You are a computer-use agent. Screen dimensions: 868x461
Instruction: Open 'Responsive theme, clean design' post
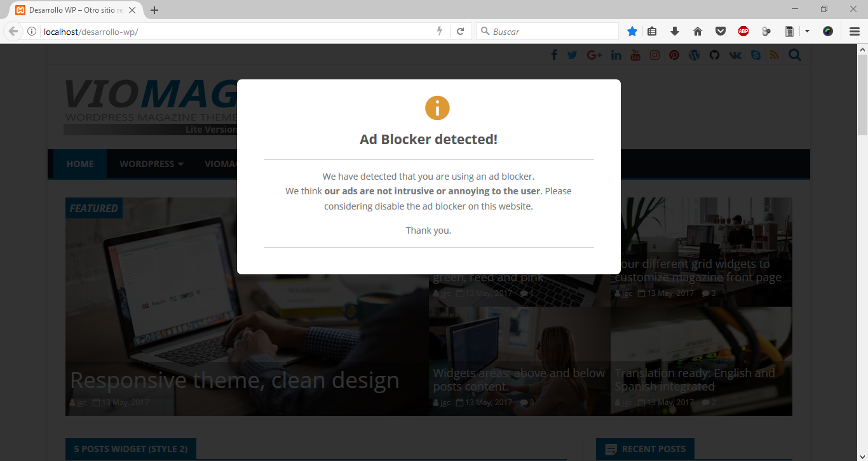234,380
